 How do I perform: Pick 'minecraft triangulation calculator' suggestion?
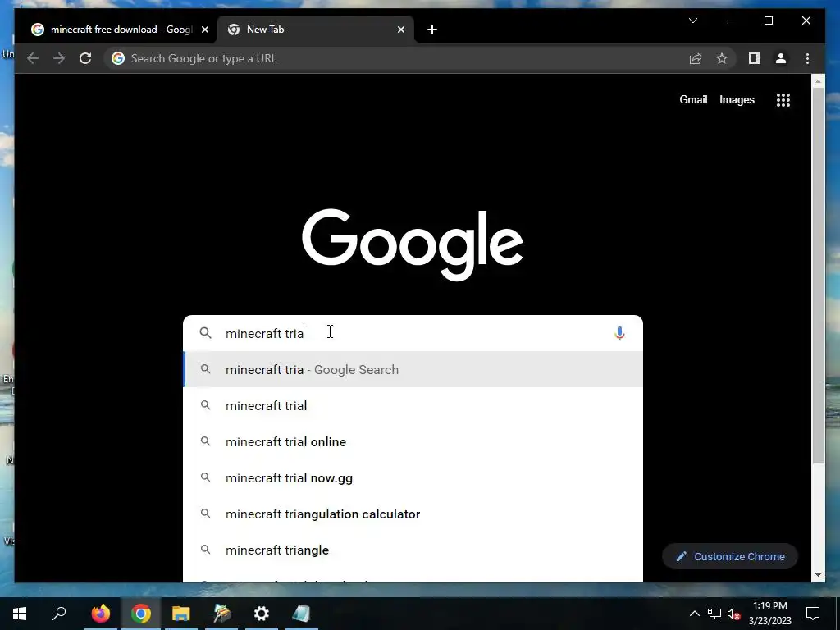(x=413, y=514)
